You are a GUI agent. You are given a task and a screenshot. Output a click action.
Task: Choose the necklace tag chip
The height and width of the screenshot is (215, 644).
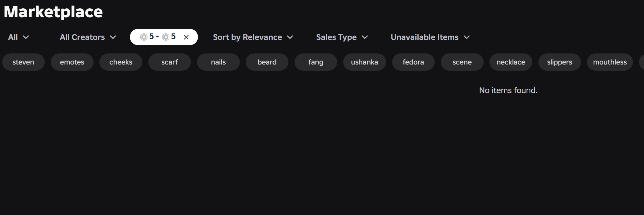click(x=511, y=62)
